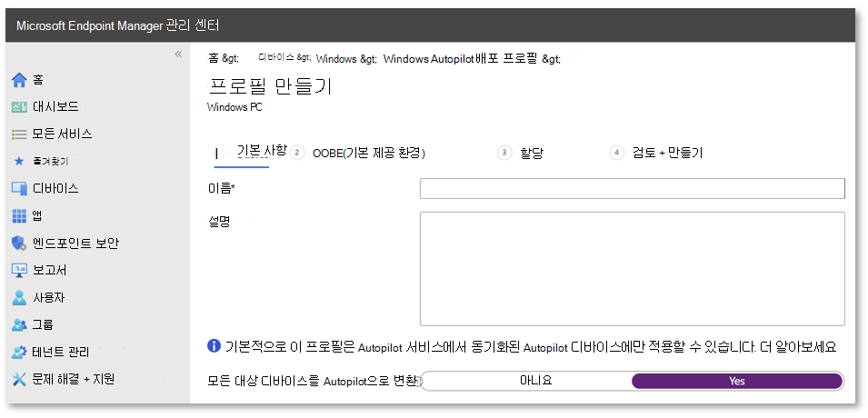This screenshot has width=868, height=418.
Task: Click the 테넌트 관리 gear icon
Action: click(19, 352)
